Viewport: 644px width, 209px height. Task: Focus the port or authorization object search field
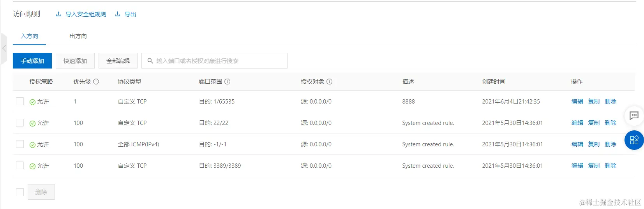point(214,61)
